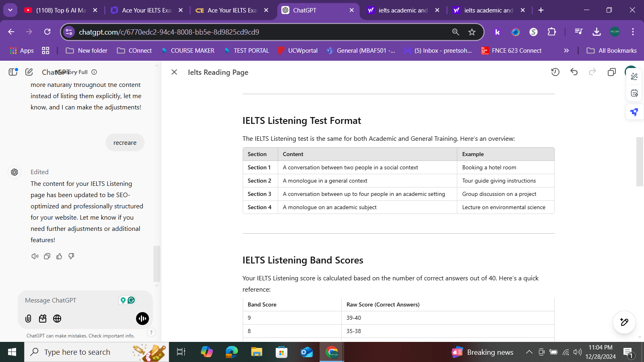Open Outlook from taskbar
The image size is (644, 362).
pos(307,352)
